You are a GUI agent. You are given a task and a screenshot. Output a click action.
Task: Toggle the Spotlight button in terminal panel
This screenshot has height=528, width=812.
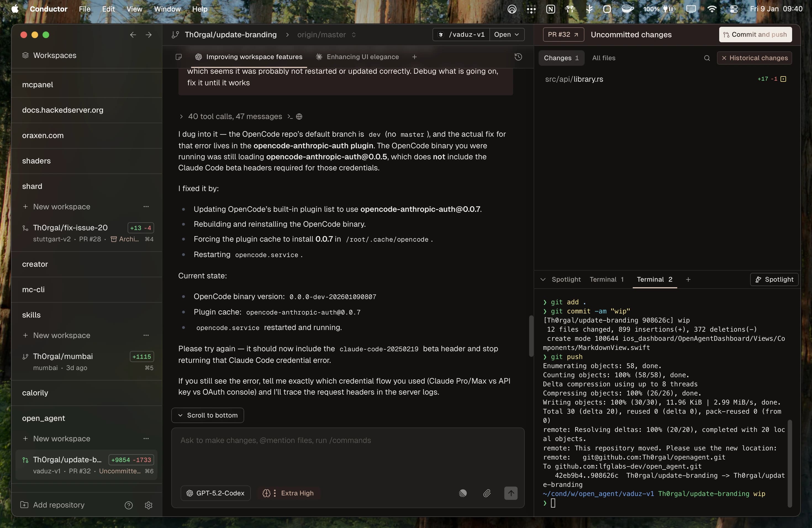(774, 279)
